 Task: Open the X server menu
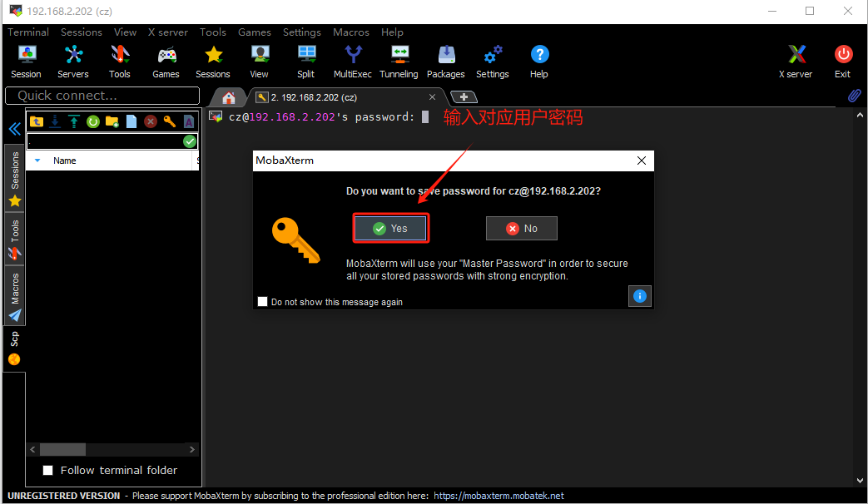168,32
